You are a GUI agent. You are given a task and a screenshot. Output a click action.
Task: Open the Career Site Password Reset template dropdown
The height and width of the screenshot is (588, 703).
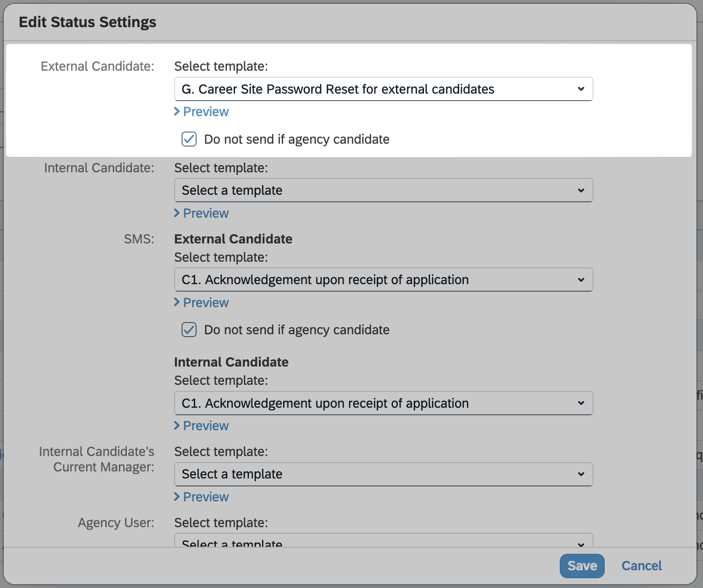pos(383,89)
